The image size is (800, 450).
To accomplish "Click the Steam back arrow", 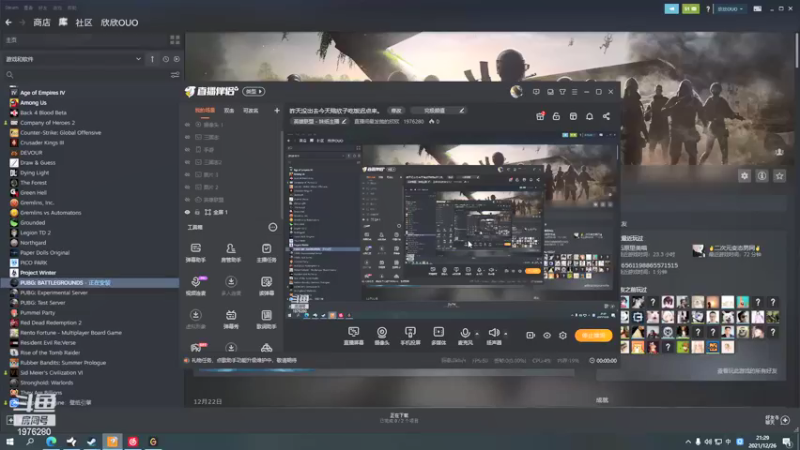I will (x=9, y=22).
